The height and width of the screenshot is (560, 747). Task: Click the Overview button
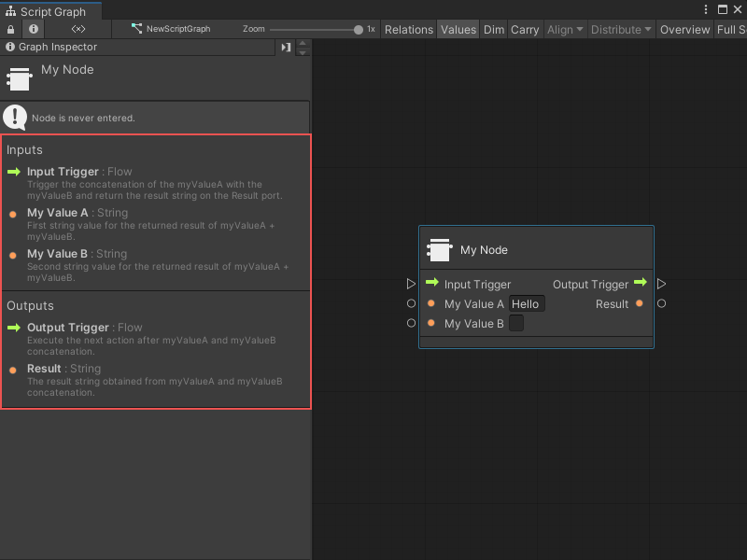(684, 29)
